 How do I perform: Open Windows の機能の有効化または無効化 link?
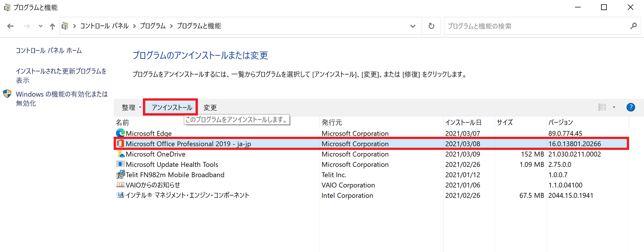pos(62,98)
